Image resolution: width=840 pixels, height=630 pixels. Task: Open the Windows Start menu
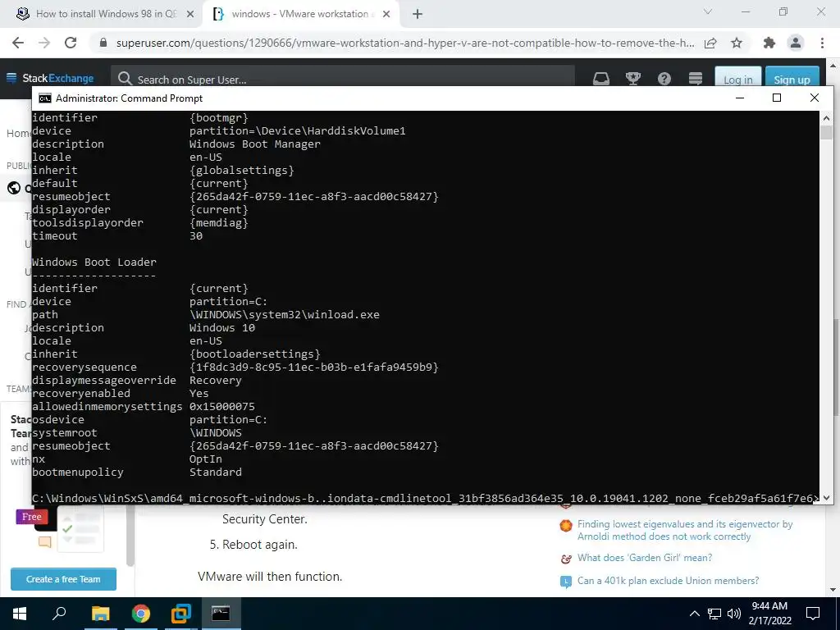click(x=20, y=614)
